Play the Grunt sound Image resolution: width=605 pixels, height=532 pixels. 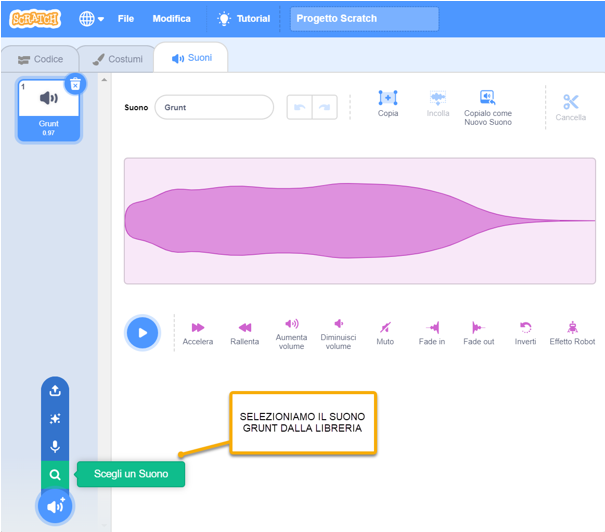point(142,333)
